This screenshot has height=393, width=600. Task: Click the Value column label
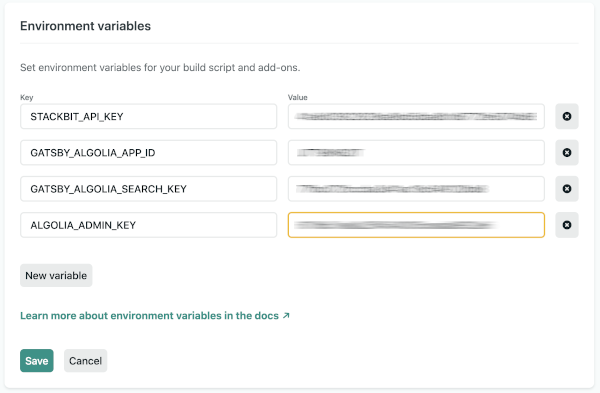tap(298, 97)
